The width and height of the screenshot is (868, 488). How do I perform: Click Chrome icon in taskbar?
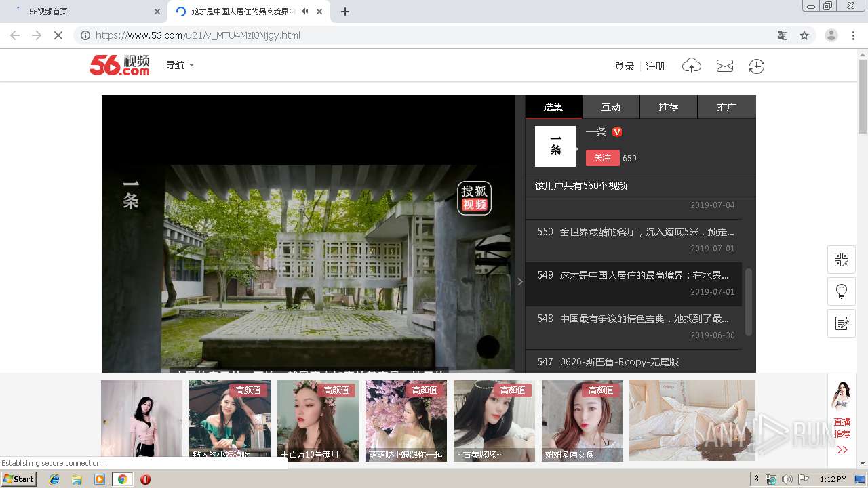(122, 479)
